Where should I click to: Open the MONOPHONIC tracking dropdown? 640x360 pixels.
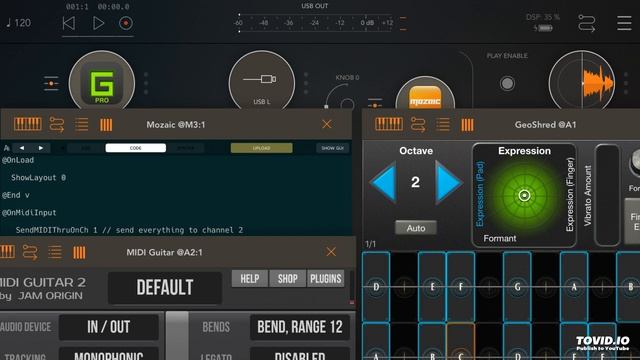[x=109, y=354]
